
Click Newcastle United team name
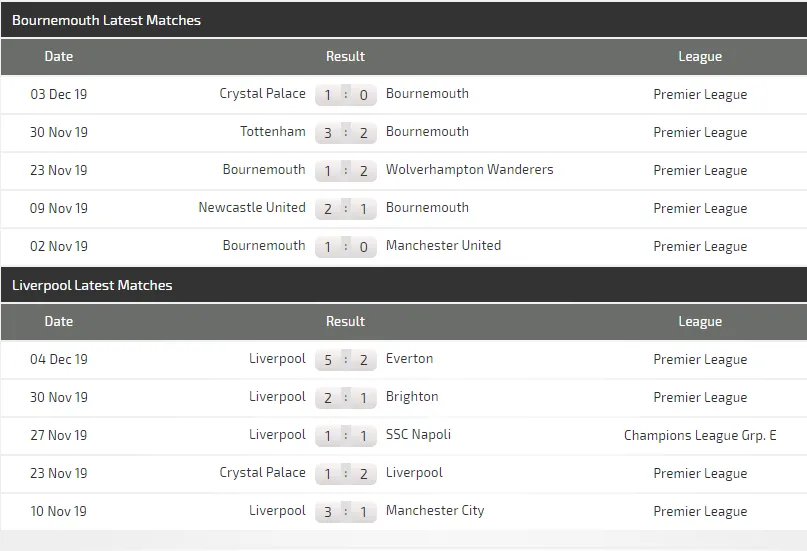pyautogui.click(x=252, y=208)
